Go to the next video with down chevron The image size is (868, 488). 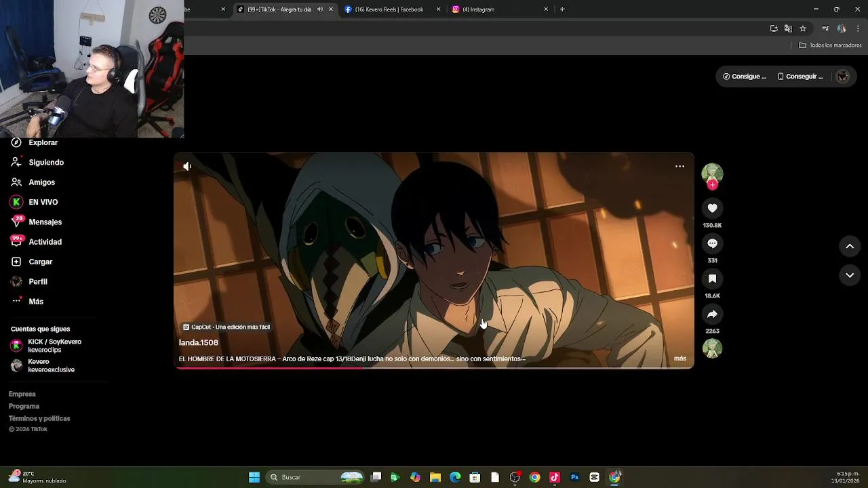tap(850, 275)
